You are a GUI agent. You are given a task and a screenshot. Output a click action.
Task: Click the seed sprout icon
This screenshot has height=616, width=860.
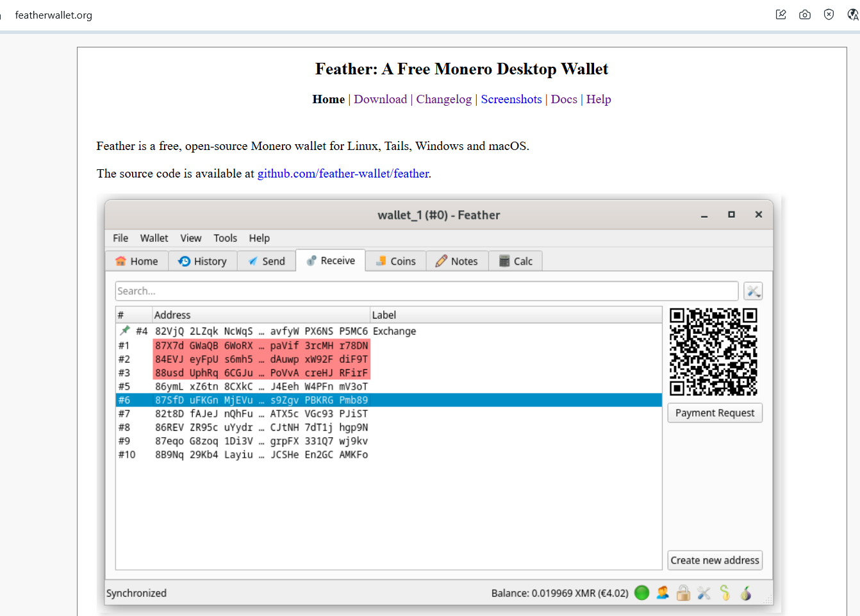(725, 593)
